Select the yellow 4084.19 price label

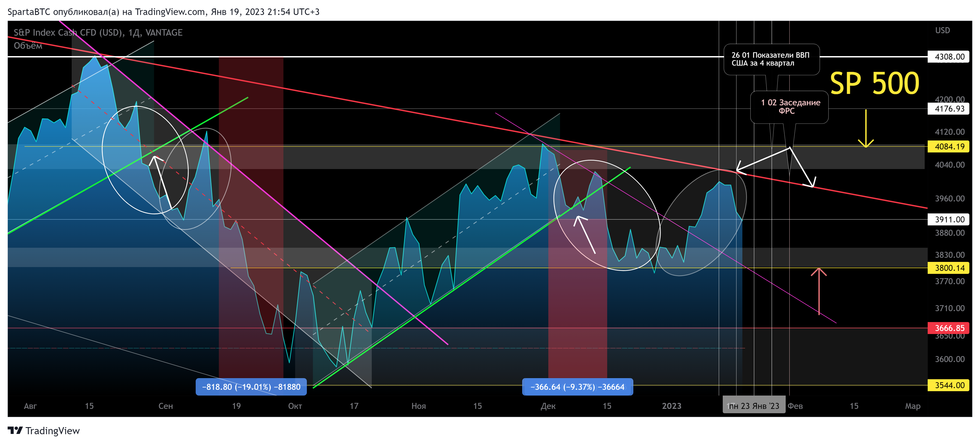point(948,146)
